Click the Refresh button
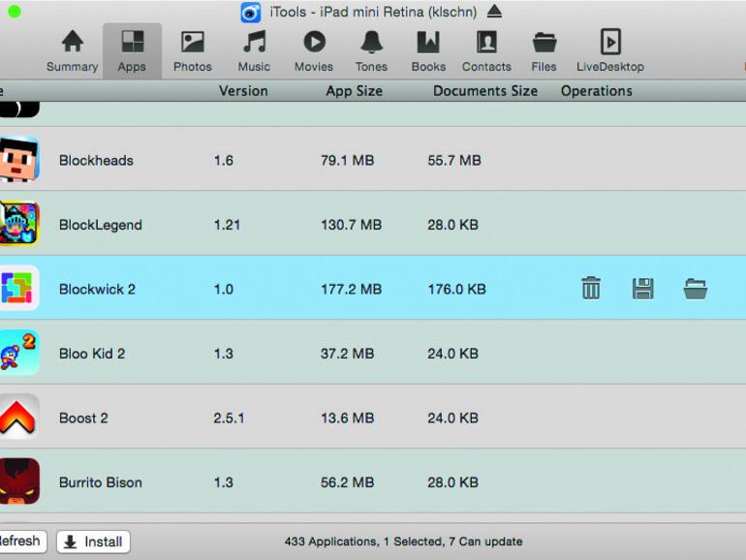Viewport: 746px width, 560px height. click(21, 542)
